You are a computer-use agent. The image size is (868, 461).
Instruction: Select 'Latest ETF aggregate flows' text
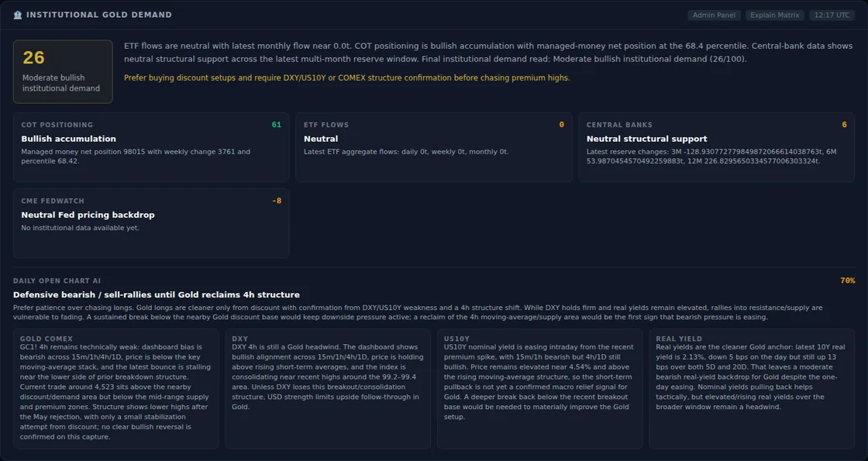[x=406, y=152]
